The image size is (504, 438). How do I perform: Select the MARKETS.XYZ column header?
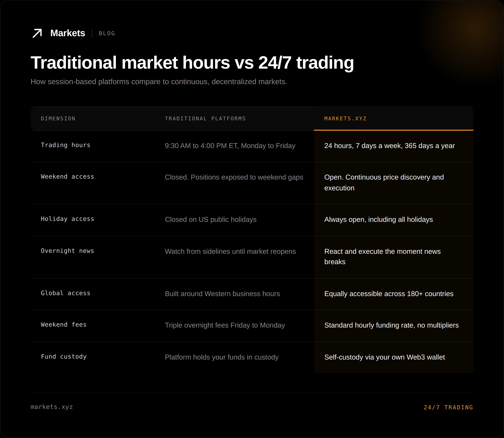point(345,118)
